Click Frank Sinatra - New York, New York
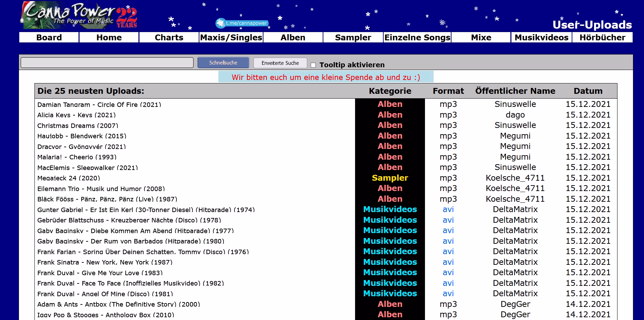 point(105,262)
